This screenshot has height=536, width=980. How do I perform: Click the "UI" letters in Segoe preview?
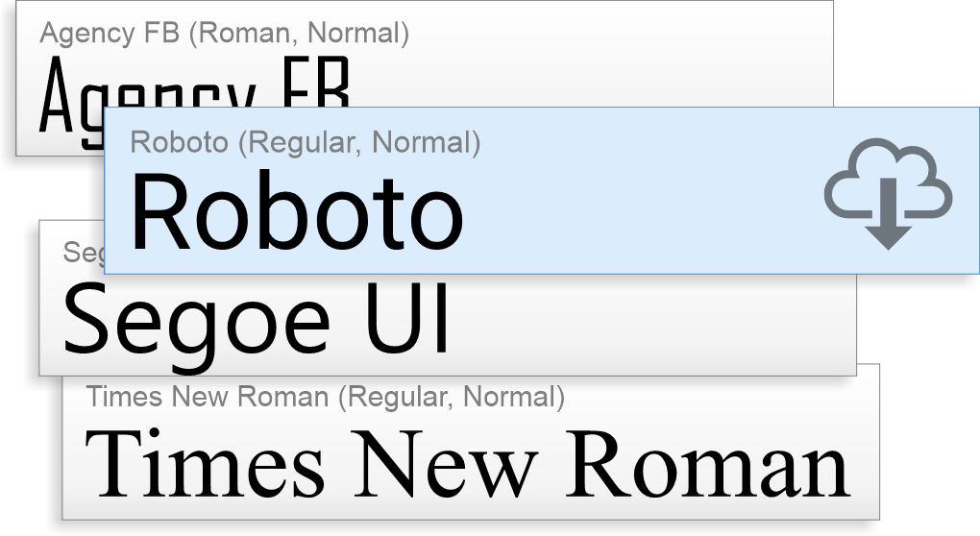406,319
